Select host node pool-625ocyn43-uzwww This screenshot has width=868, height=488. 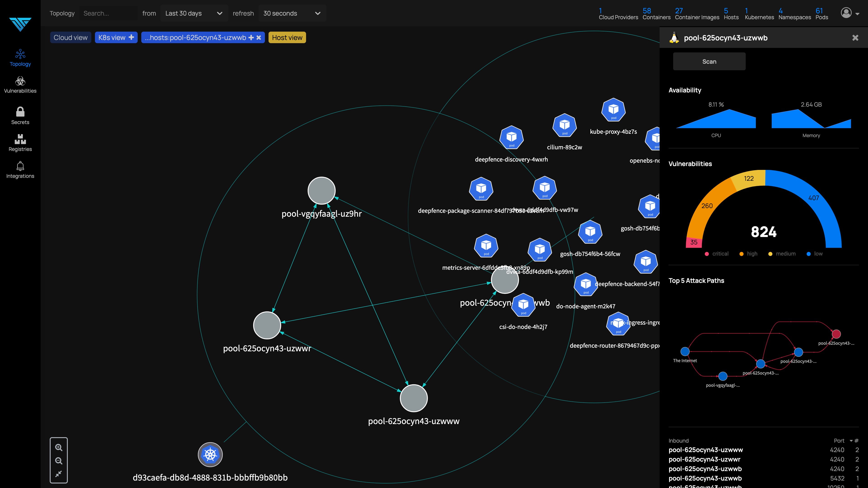(x=414, y=398)
